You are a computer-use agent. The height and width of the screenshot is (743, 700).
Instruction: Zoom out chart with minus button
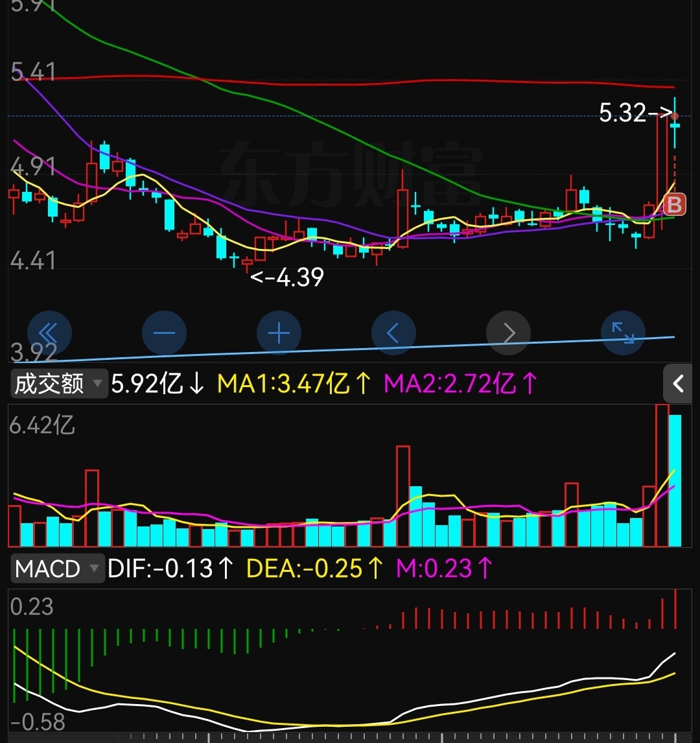click(x=165, y=333)
